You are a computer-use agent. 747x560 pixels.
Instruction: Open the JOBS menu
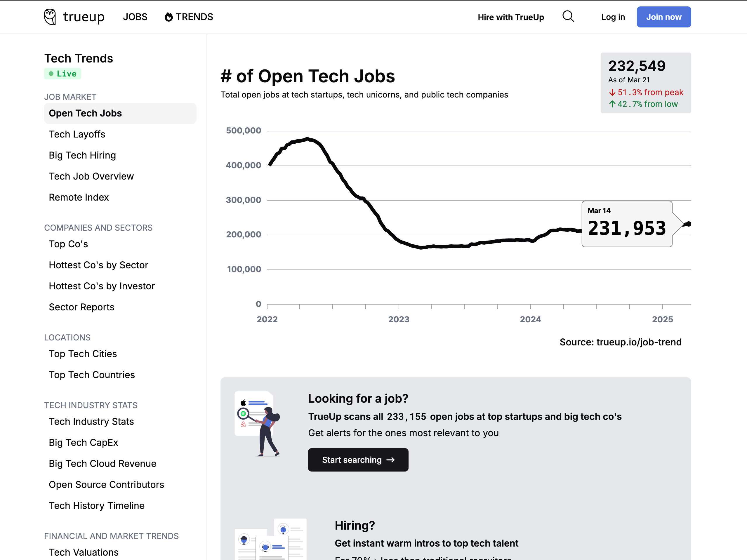tap(135, 17)
